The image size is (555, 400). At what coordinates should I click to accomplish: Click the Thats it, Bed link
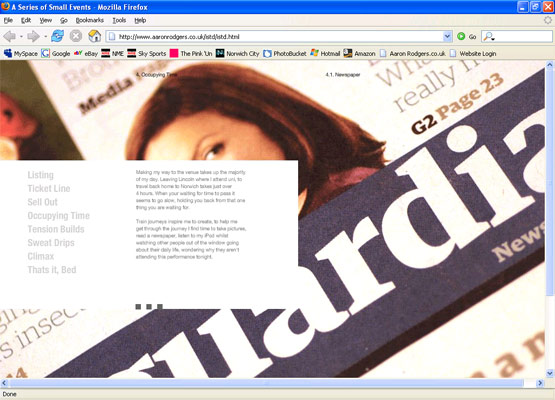pyautogui.click(x=52, y=270)
